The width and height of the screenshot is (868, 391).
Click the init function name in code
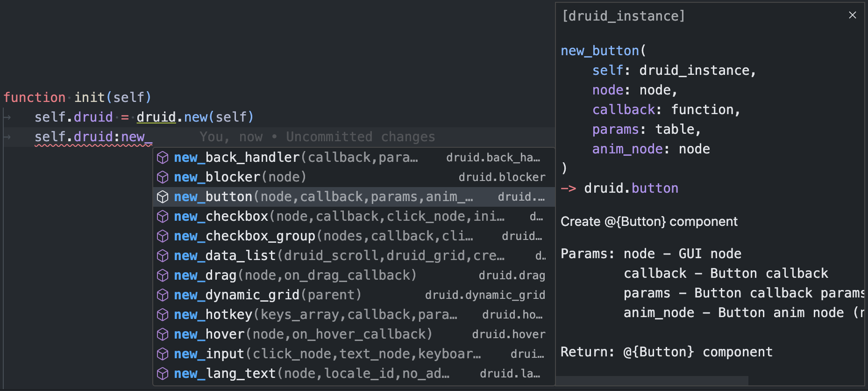pyautogui.click(x=90, y=97)
